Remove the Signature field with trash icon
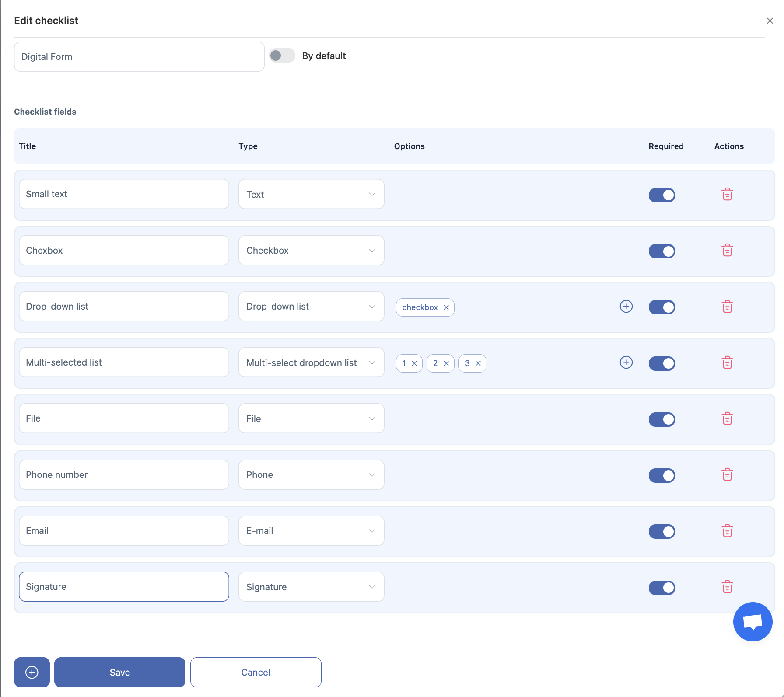Viewport: 784px width, 697px height. (x=727, y=587)
